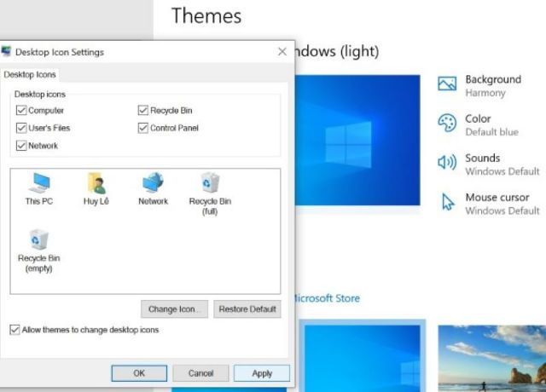This screenshot has width=546, height=392.
Task: Click the Apply button
Action: (x=262, y=373)
